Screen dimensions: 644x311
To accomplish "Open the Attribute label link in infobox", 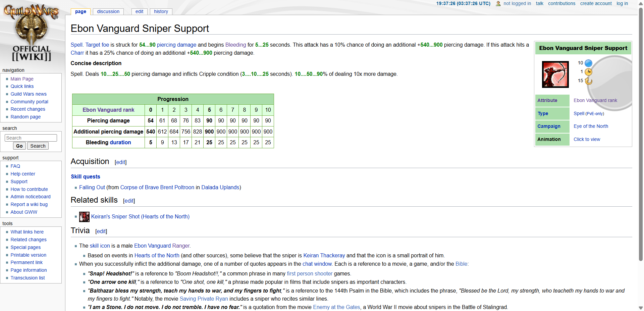I will [x=547, y=100].
